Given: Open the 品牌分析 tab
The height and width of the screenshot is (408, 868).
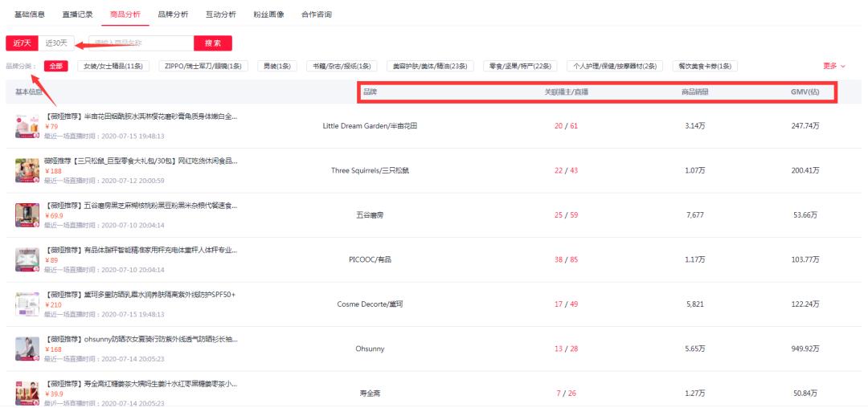Looking at the screenshot, I should 173,14.
